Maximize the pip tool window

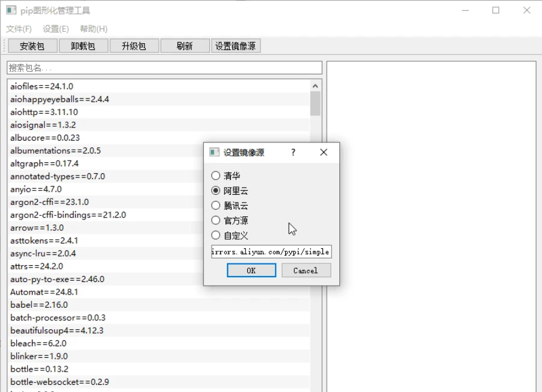click(496, 10)
